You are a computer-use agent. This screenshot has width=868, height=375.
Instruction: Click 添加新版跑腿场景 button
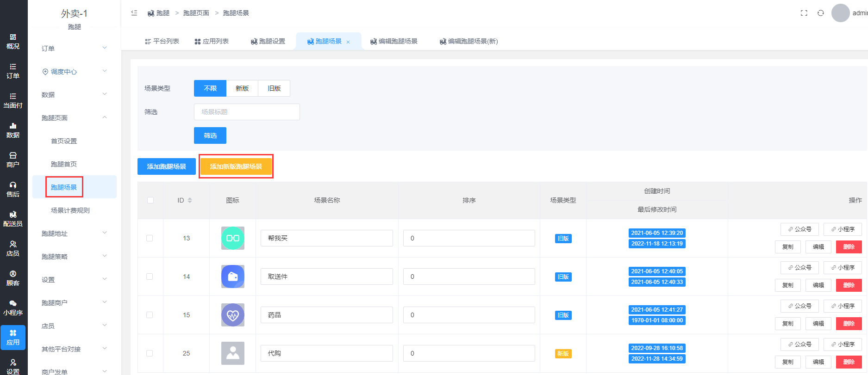(236, 166)
